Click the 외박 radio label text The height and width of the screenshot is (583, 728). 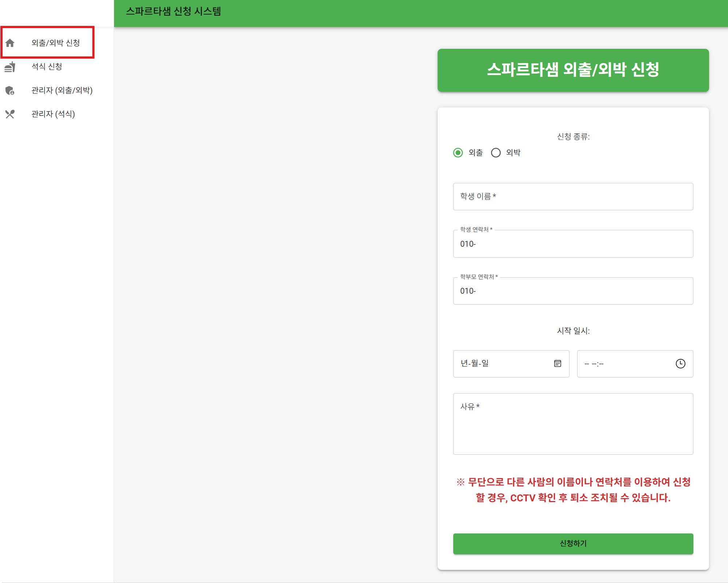click(513, 153)
